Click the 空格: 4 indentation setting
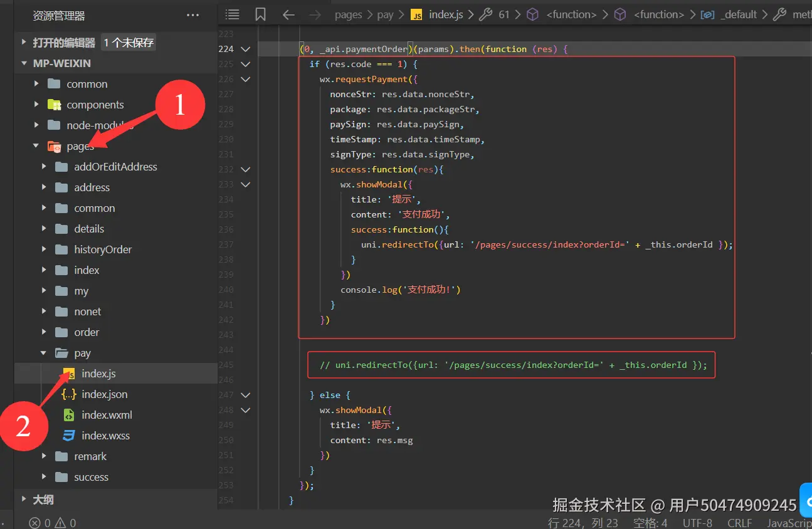Viewport: 812px width, 529px height. coord(650,523)
